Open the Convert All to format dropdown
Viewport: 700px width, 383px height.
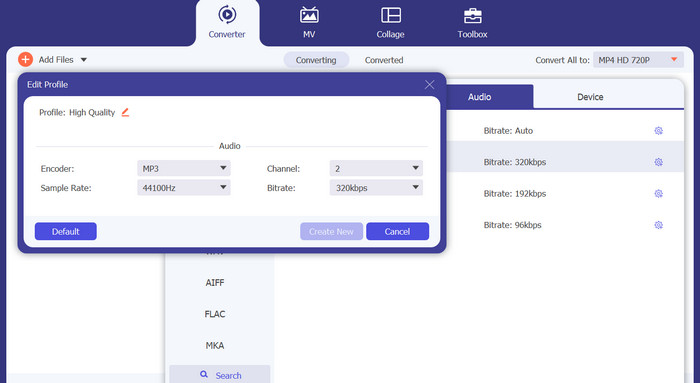click(x=638, y=60)
